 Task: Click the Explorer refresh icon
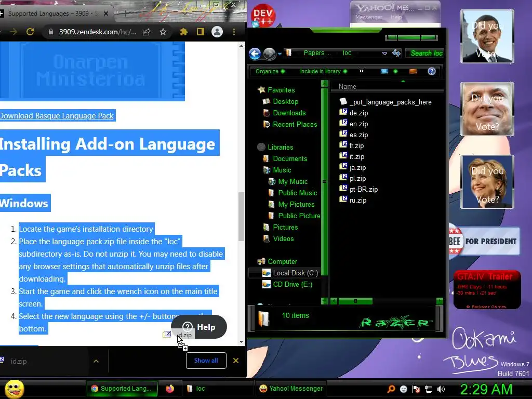pos(396,53)
